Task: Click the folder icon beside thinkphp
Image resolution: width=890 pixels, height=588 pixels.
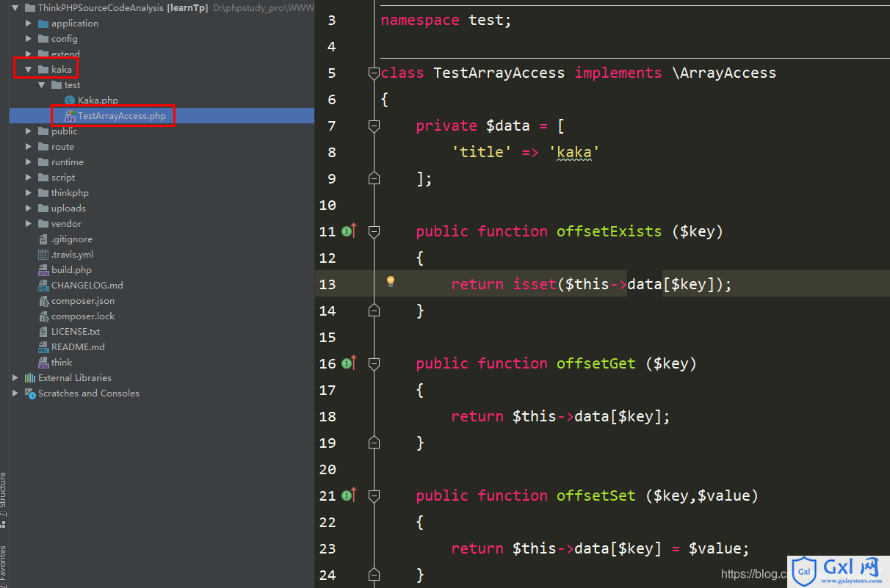Action: pyautogui.click(x=43, y=193)
